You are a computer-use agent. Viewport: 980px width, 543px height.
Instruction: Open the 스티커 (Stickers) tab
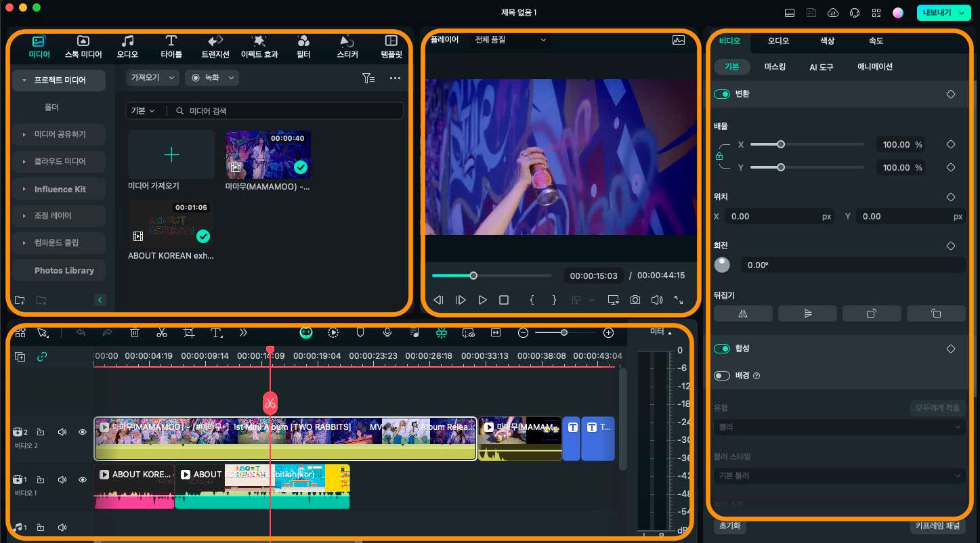[x=347, y=47]
